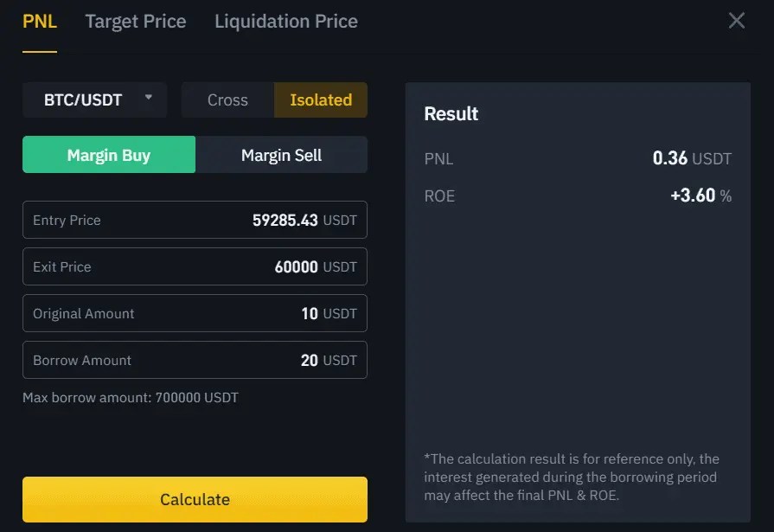Click the Entry Price input field

(x=195, y=221)
